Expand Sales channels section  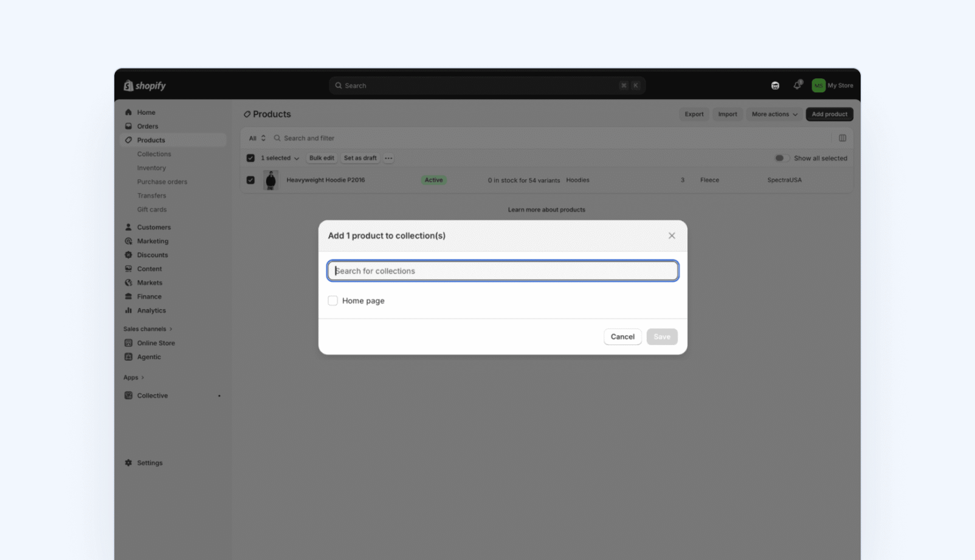tap(148, 329)
